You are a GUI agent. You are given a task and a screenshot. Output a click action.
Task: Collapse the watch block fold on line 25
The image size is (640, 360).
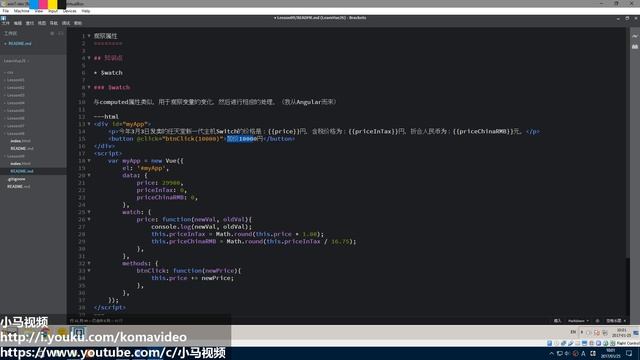pos(89,212)
